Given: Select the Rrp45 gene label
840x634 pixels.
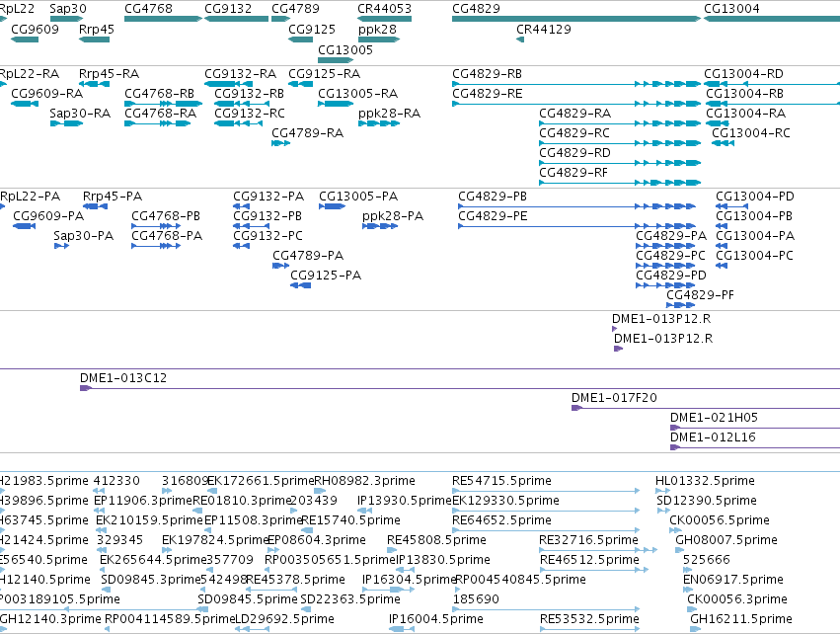Looking at the screenshot, I should click(x=97, y=29).
